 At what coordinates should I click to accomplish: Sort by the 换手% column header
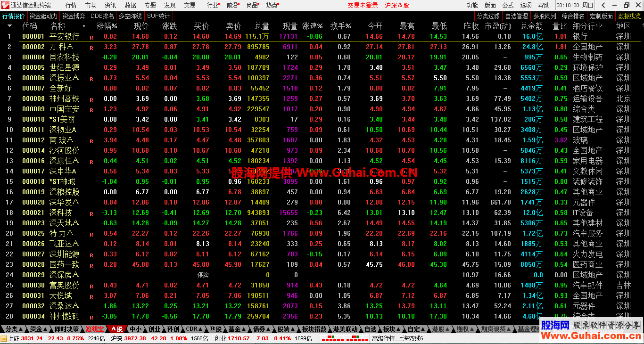tap(341, 26)
